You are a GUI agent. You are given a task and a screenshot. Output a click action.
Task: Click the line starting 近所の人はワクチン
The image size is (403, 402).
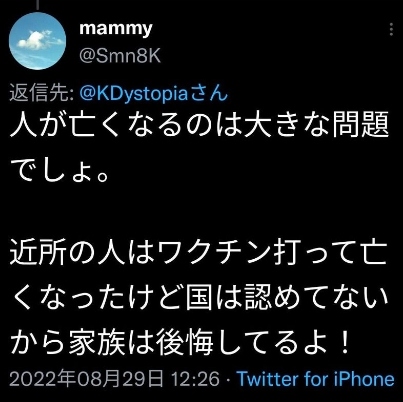199,254
